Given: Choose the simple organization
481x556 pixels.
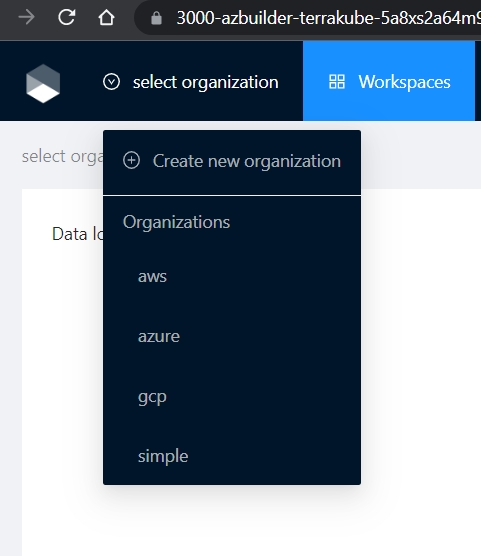Looking at the screenshot, I should tap(232, 456).
